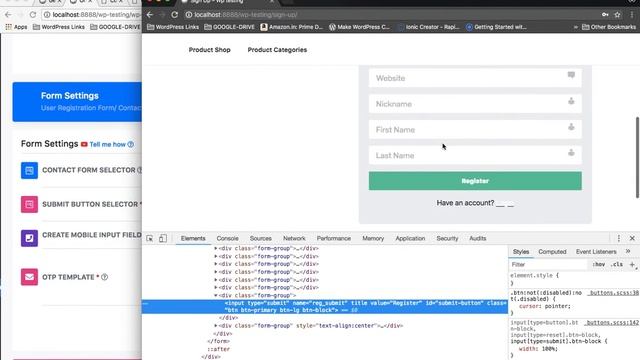Click YouTube icon beside Tell me how
640x360 pixels.
[84, 144]
